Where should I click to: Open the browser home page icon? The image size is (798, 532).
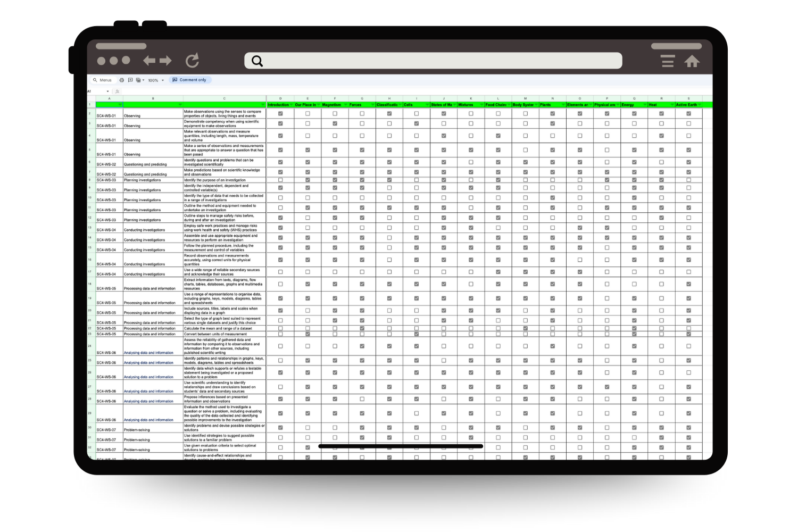point(692,62)
